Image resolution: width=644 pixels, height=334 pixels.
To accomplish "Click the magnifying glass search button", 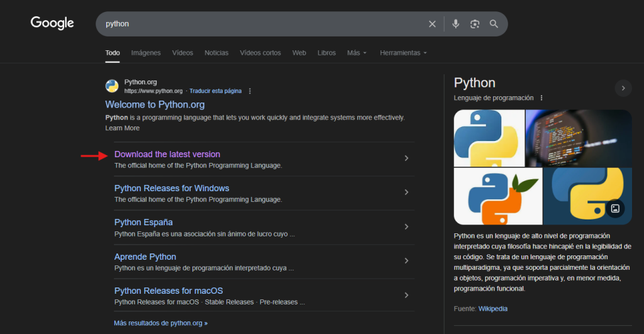I will click(494, 24).
